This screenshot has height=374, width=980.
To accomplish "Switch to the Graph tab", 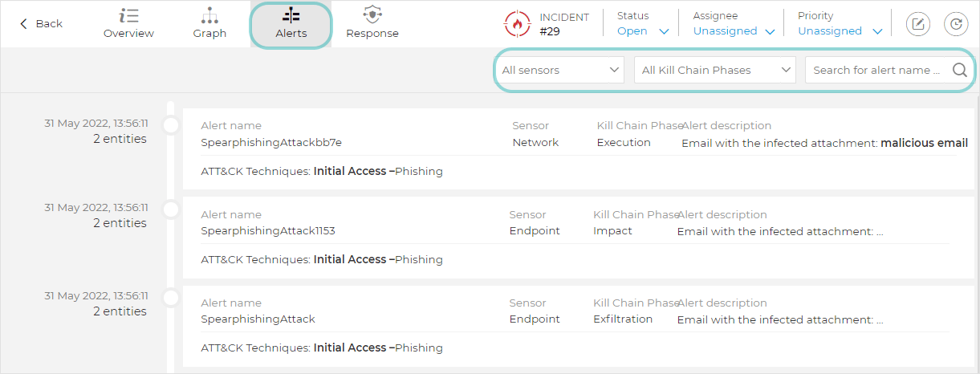I will [x=209, y=24].
